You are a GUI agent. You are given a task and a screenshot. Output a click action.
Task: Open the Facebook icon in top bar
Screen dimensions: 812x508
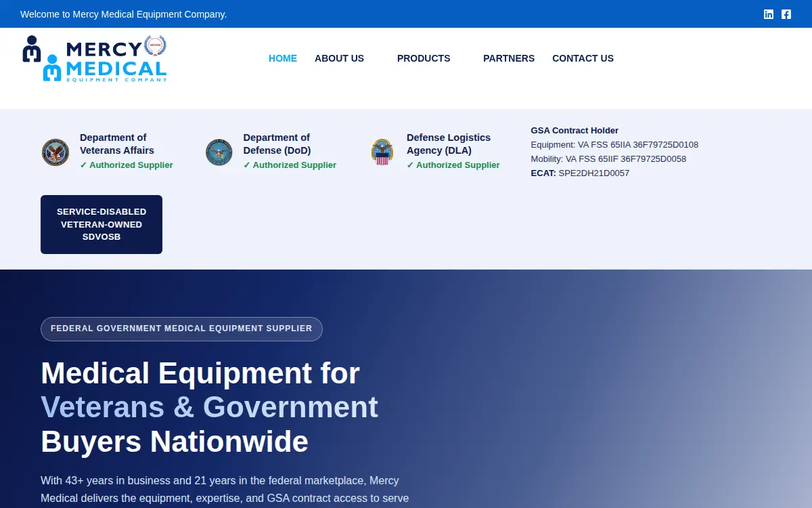pyautogui.click(x=786, y=14)
